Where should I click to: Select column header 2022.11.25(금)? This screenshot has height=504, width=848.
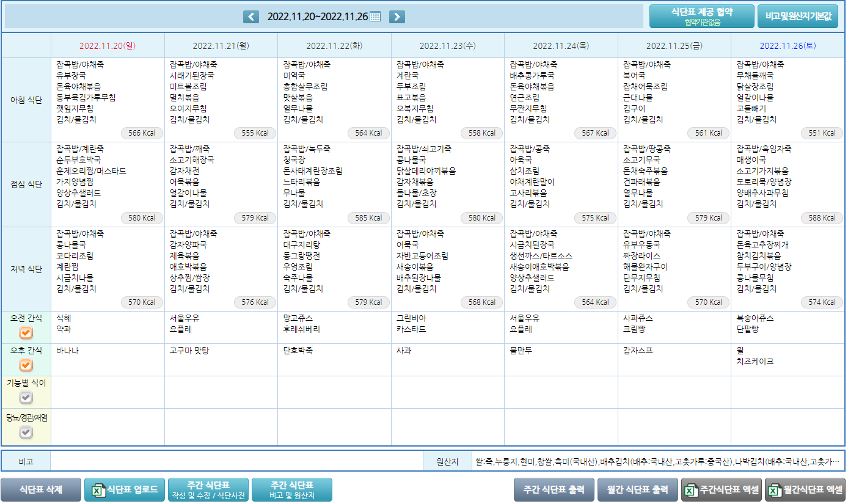(674, 45)
